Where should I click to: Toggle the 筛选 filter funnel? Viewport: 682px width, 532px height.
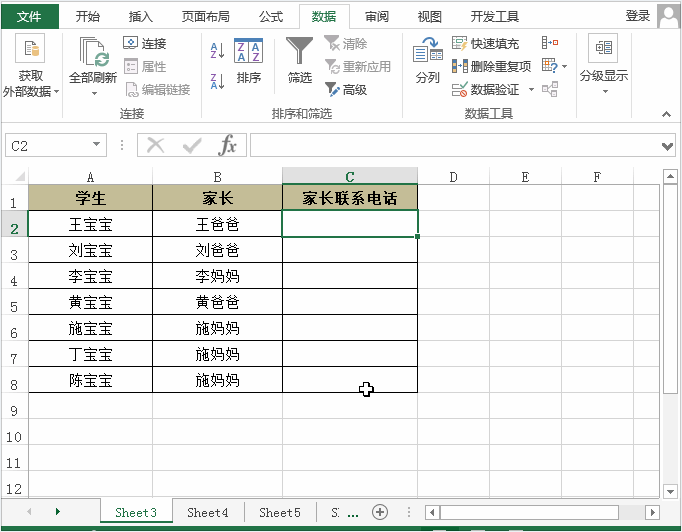(x=300, y=60)
